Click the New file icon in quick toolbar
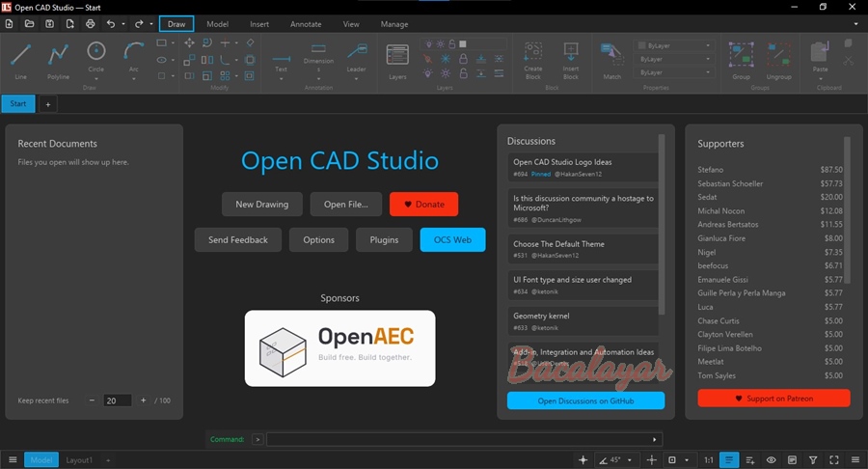This screenshot has height=469, width=868. coord(10,24)
